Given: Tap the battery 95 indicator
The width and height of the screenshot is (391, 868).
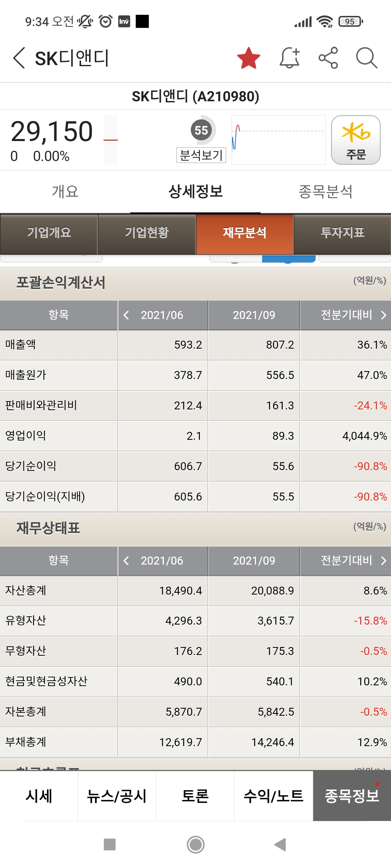Looking at the screenshot, I should [x=350, y=22].
